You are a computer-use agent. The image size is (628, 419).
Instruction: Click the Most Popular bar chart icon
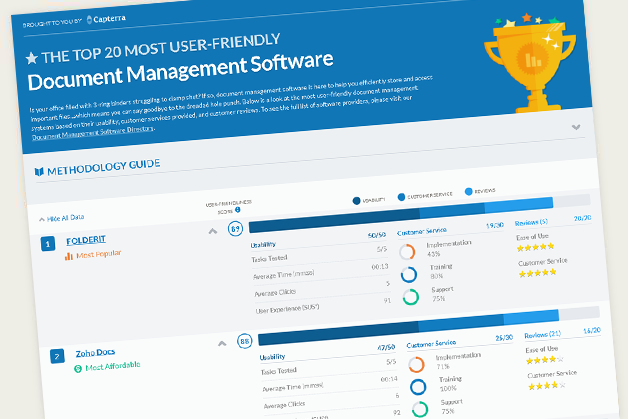click(x=69, y=256)
